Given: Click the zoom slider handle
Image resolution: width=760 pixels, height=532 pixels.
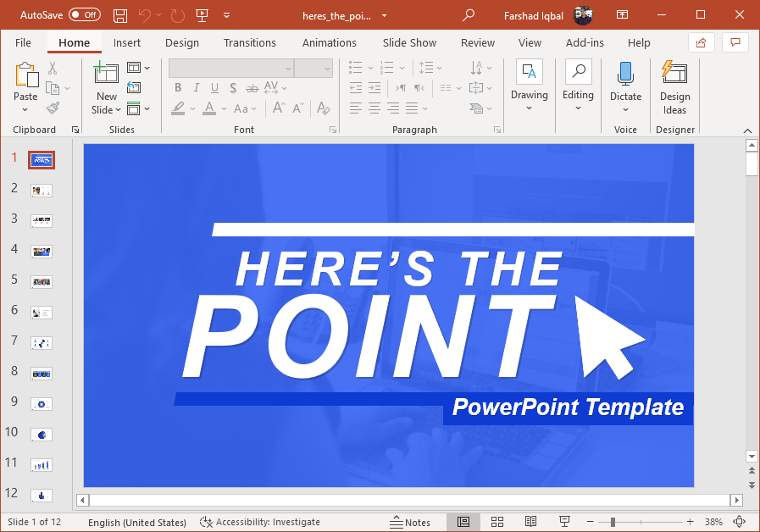Looking at the screenshot, I should click(x=613, y=522).
